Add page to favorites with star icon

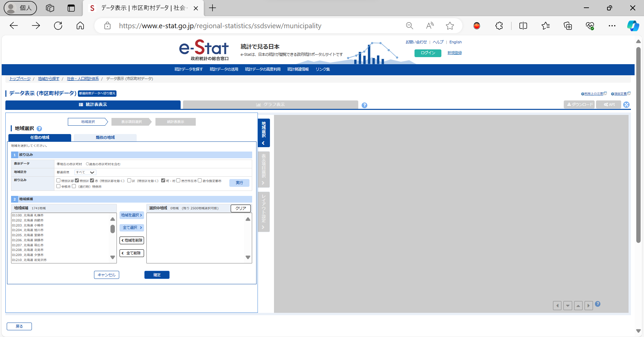point(450,26)
